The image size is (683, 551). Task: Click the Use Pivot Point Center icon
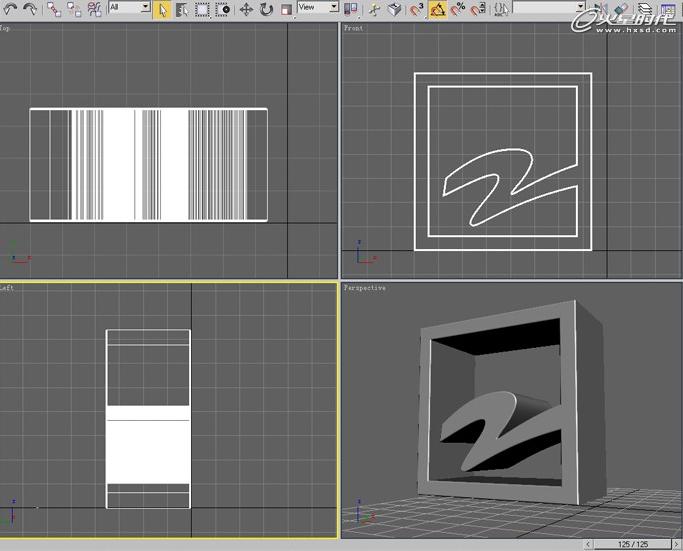pyautogui.click(x=351, y=9)
